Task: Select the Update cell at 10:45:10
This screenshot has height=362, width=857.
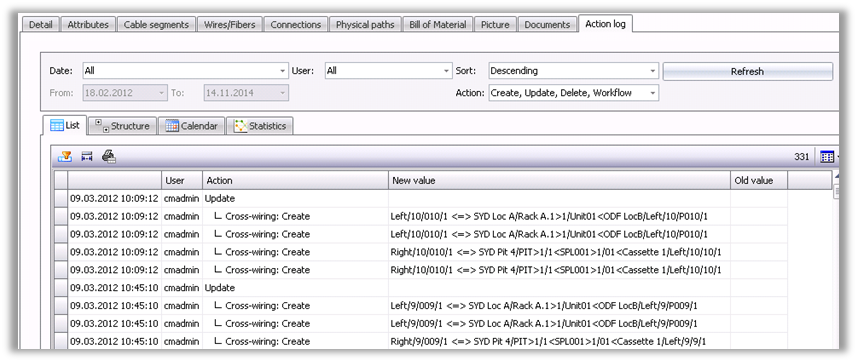Action: (295, 288)
